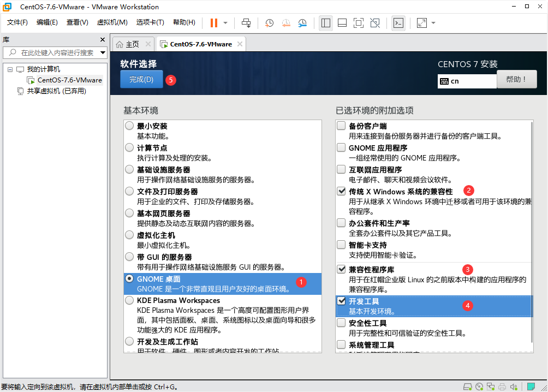Close the CentOS-7.6-VMware tab
Viewport: 548px width, 392px height.
[240, 44]
